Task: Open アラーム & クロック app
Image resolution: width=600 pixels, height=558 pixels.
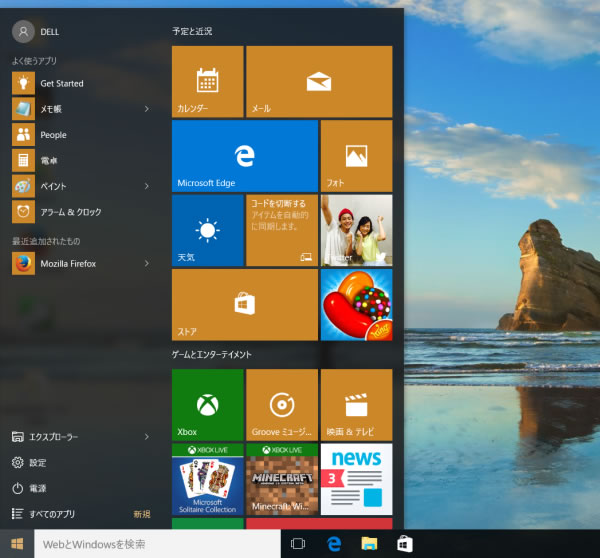Action: click(82, 212)
